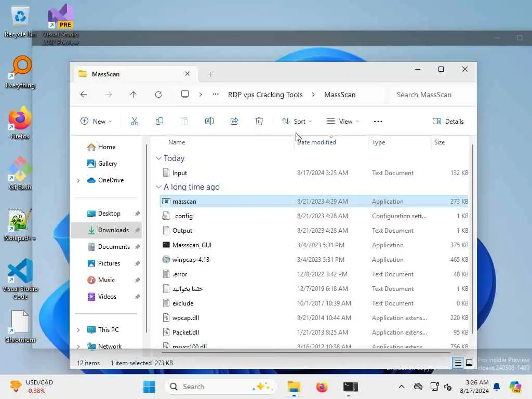
Task: Select Notepad++ desktop icon
Action: (x=20, y=224)
